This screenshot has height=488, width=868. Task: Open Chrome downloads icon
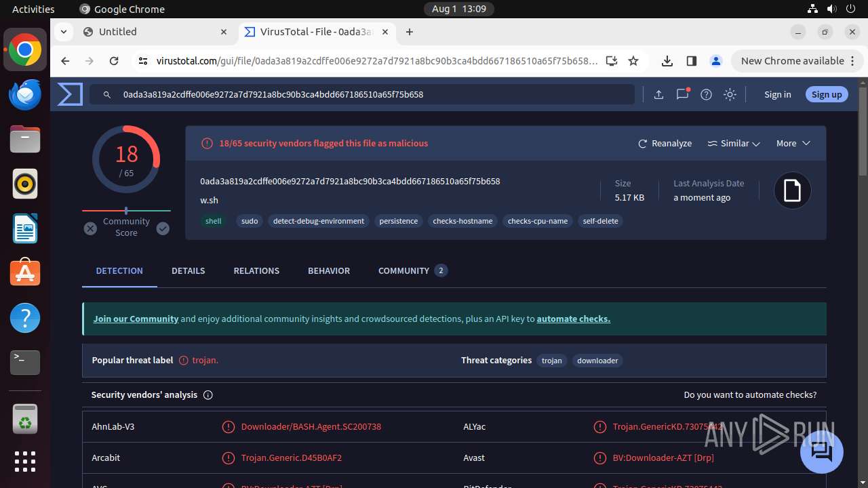(667, 61)
